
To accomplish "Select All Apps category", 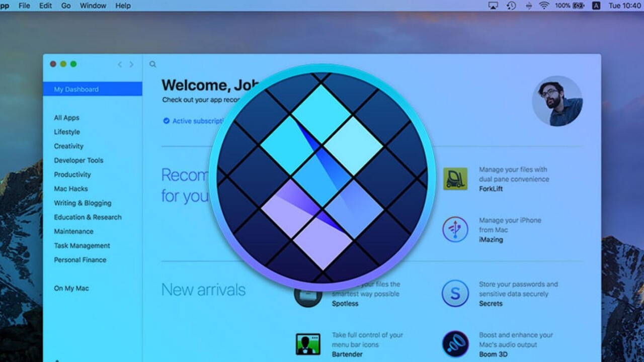I will coord(67,118).
